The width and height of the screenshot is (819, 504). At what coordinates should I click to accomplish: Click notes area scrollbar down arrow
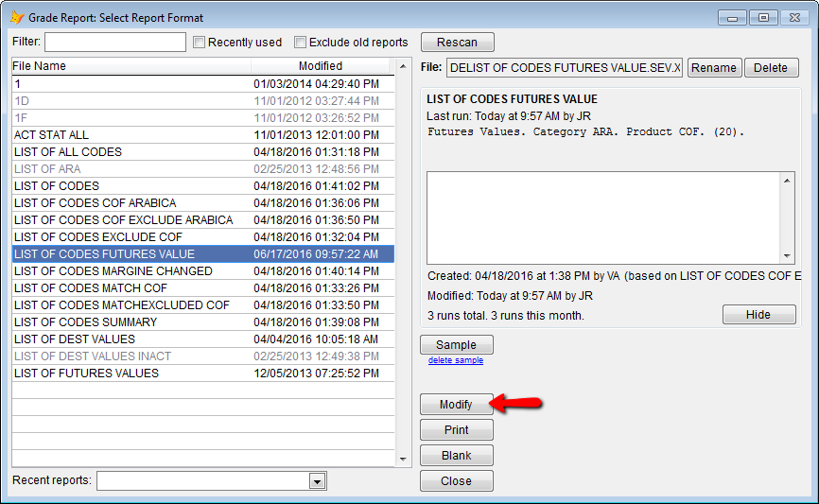pyautogui.click(x=787, y=256)
